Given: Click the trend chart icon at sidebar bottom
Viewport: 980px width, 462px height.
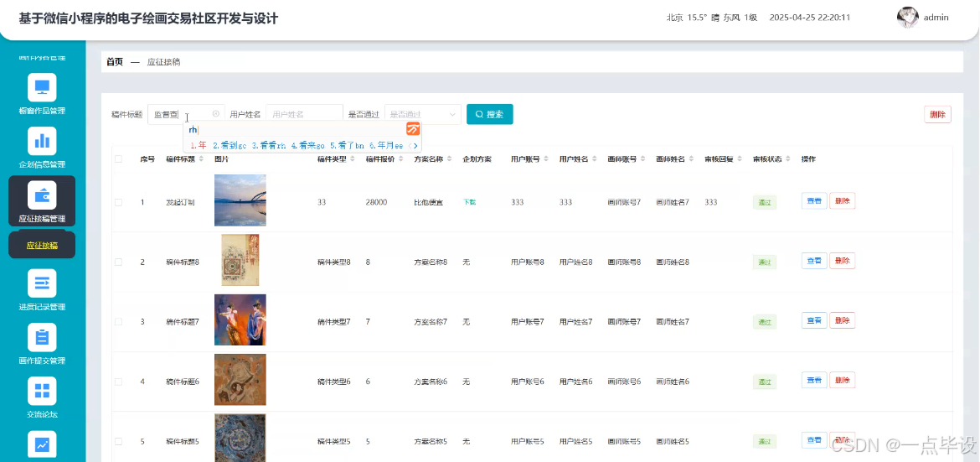Looking at the screenshot, I should 42,444.
